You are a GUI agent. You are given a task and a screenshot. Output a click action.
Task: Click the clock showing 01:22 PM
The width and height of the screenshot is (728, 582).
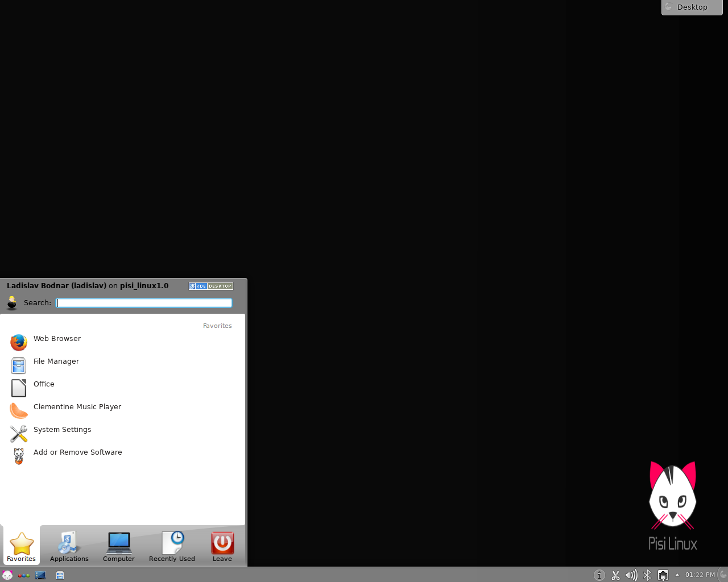click(700, 575)
